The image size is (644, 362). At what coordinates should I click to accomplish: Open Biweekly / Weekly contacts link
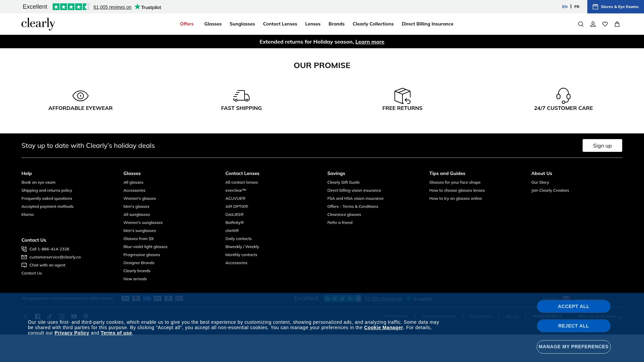[243, 247]
